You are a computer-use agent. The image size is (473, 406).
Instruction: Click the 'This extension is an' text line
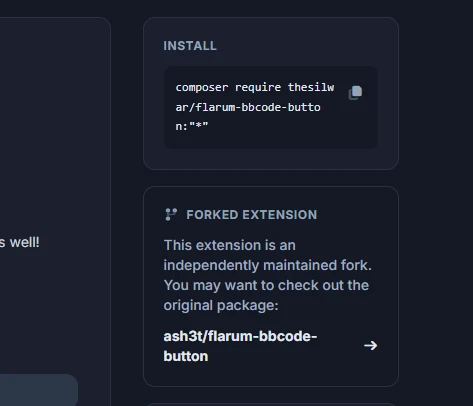coord(230,245)
